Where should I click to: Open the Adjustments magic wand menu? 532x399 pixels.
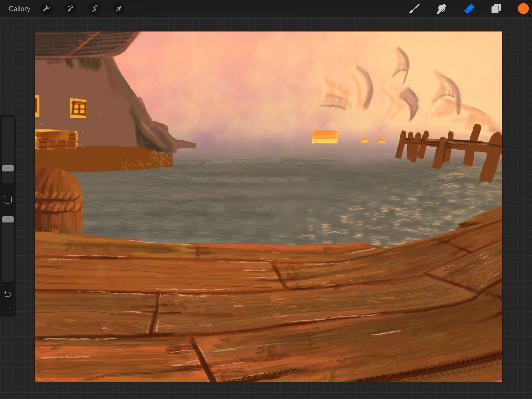coord(70,9)
